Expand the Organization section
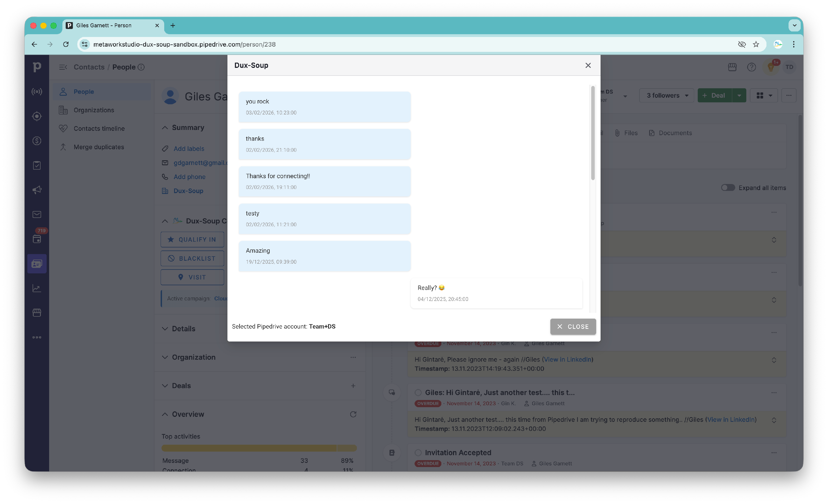The height and width of the screenshot is (504, 828). click(x=193, y=357)
